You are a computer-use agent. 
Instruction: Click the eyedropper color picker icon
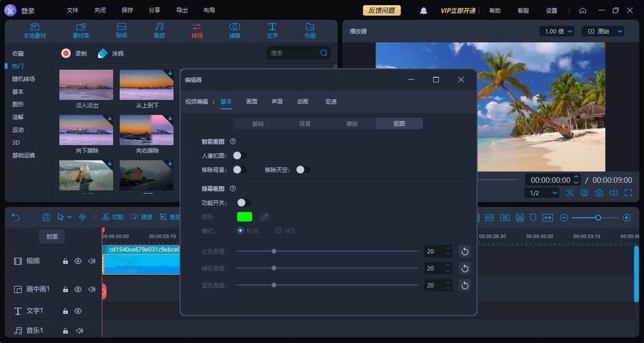[265, 216]
